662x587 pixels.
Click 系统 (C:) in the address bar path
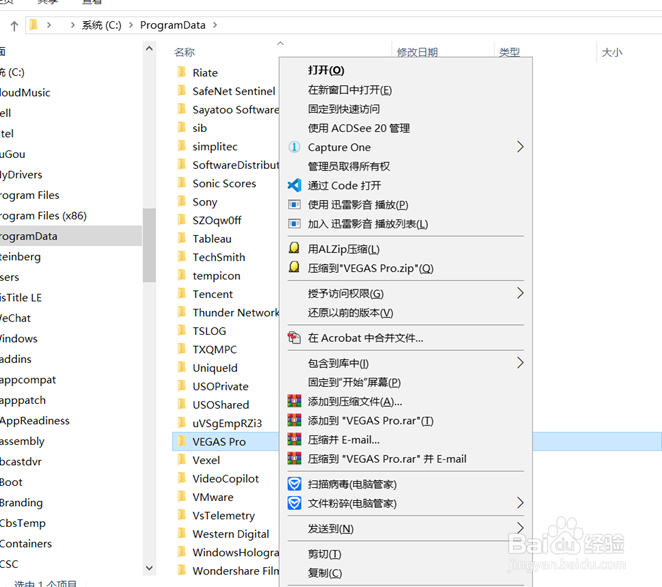[101, 25]
